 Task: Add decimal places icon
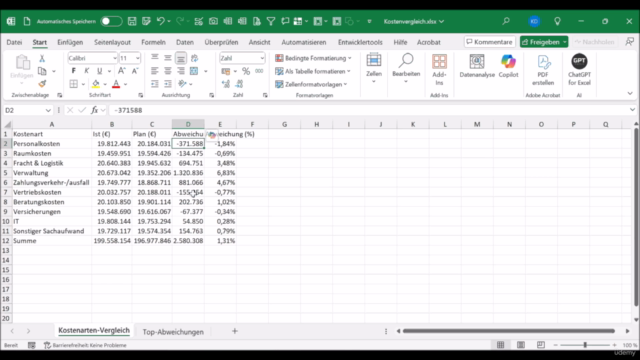[226, 84]
